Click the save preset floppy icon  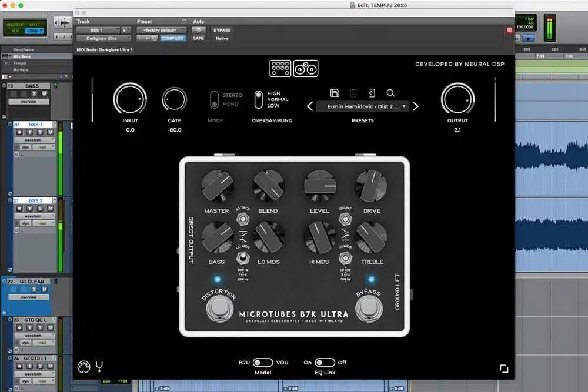335,93
